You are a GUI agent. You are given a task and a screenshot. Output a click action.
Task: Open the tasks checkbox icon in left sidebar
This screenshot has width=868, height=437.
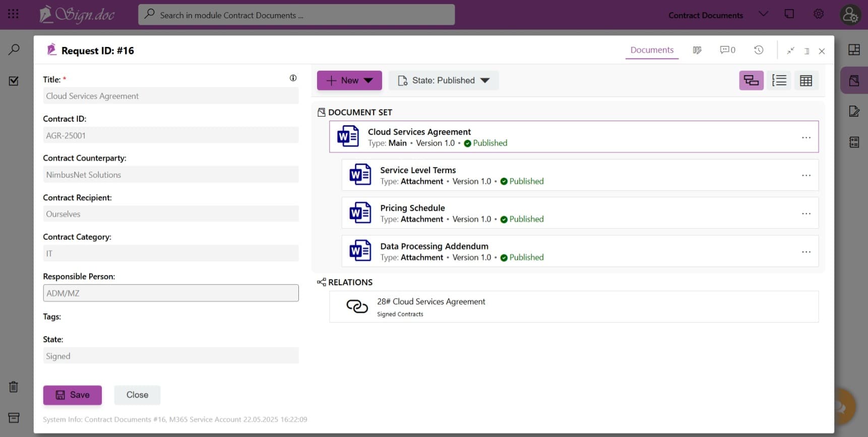coord(14,81)
